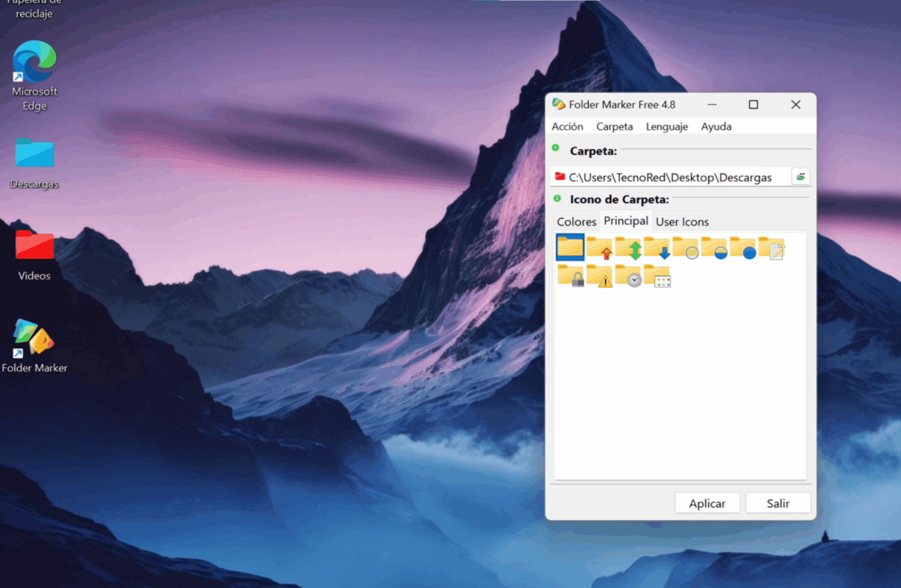This screenshot has height=588, width=901.
Task: Choose the folder icon with warning triangle
Action: click(599, 276)
